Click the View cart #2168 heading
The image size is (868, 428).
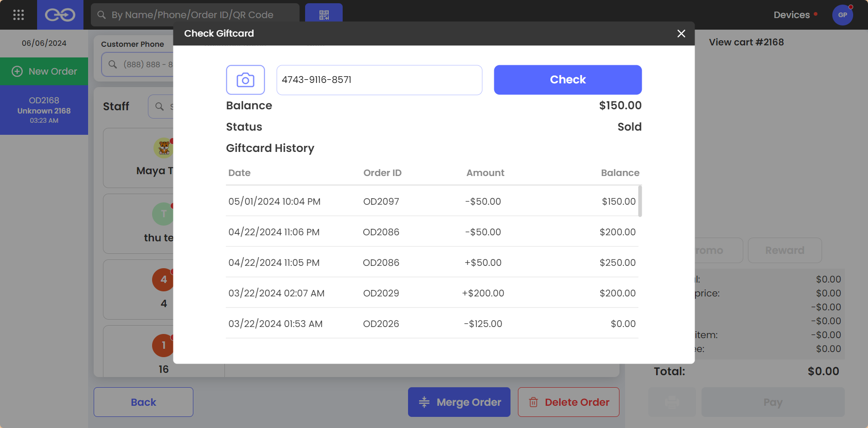point(746,42)
